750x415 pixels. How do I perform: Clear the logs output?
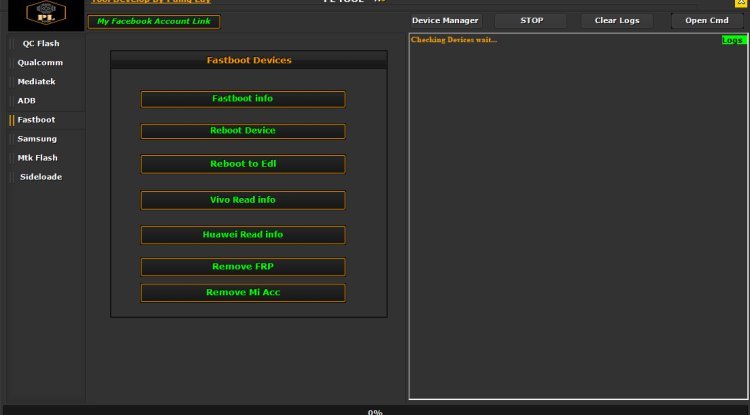(617, 21)
